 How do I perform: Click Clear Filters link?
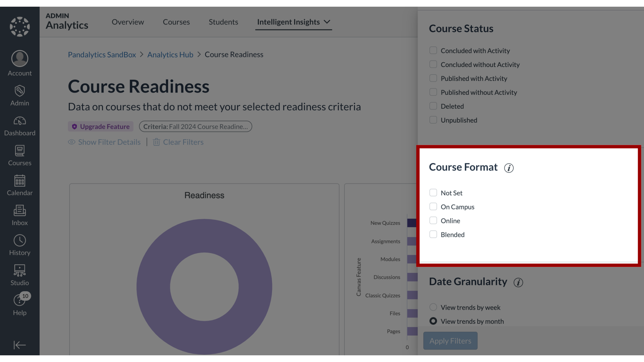point(183,142)
